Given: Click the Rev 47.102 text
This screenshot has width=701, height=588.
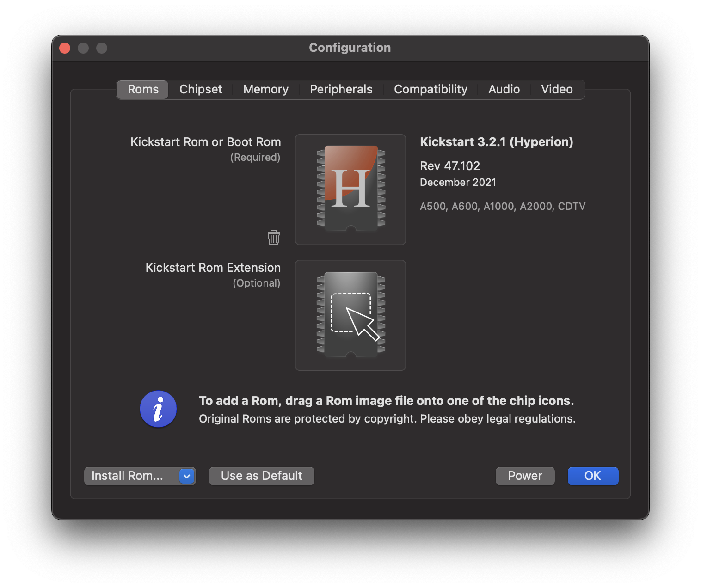Looking at the screenshot, I should 450,166.
